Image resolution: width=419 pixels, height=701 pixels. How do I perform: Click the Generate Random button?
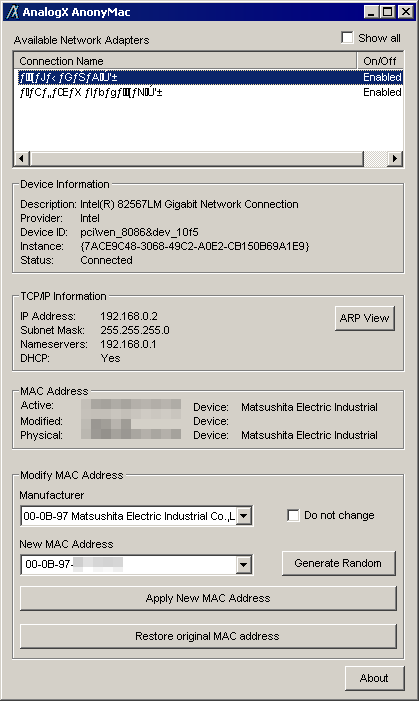[x=339, y=563]
